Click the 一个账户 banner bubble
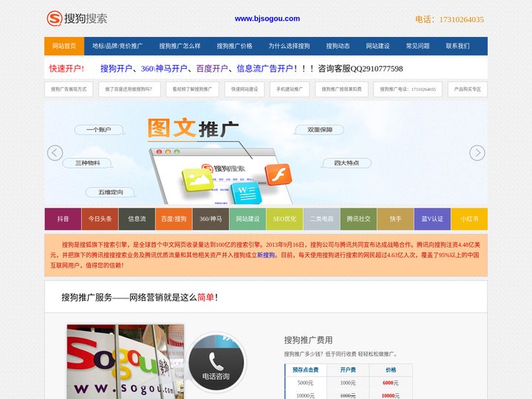This screenshot has height=399, width=532. [99, 130]
